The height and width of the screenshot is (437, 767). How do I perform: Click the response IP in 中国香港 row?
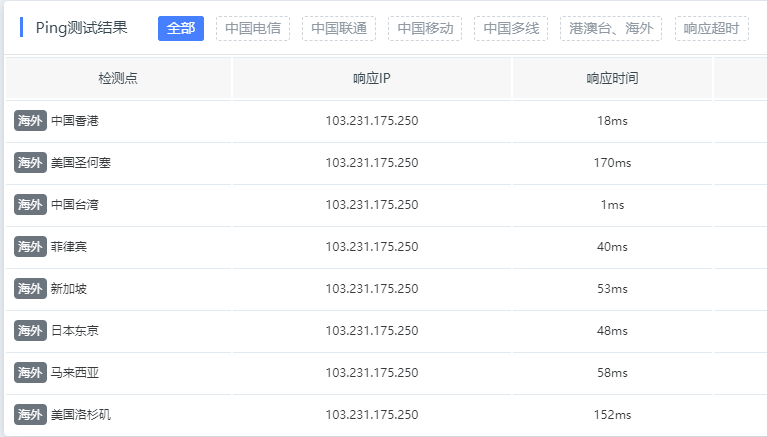tap(371, 121)
